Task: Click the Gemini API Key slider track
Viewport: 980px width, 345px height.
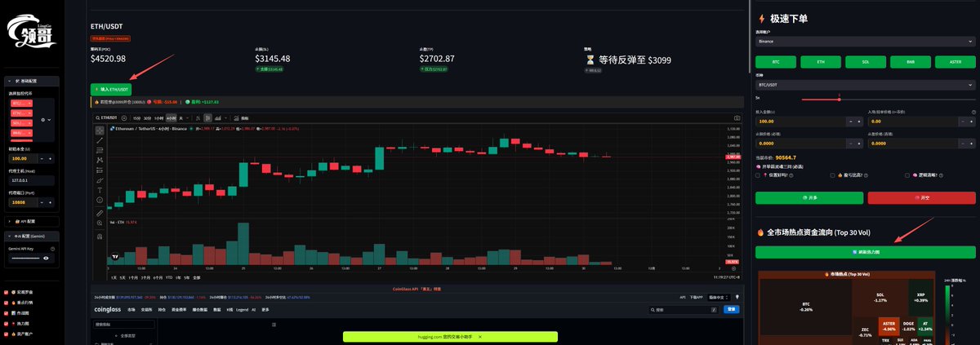Action: [24, 258]
